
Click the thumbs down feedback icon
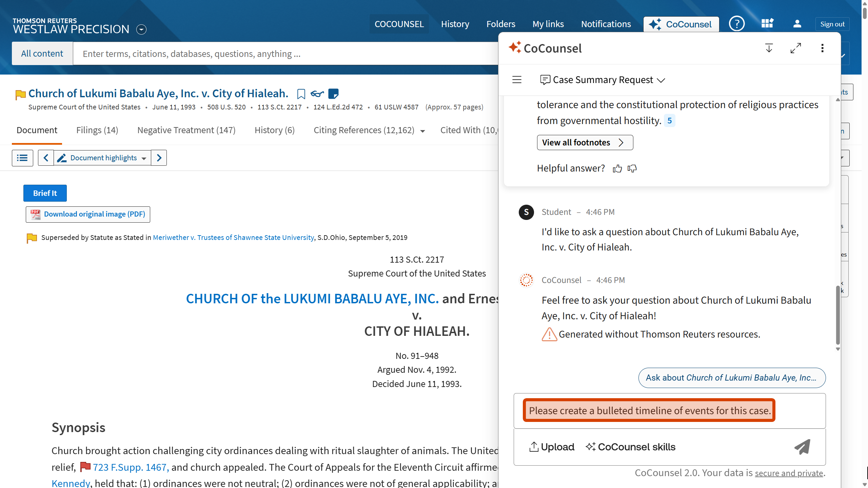tap(632, 168)
